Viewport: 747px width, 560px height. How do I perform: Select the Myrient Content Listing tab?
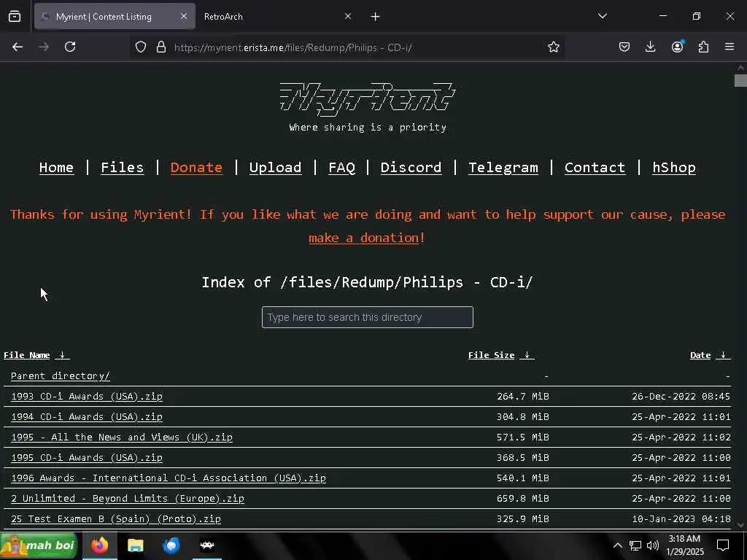tap(115, 17)
